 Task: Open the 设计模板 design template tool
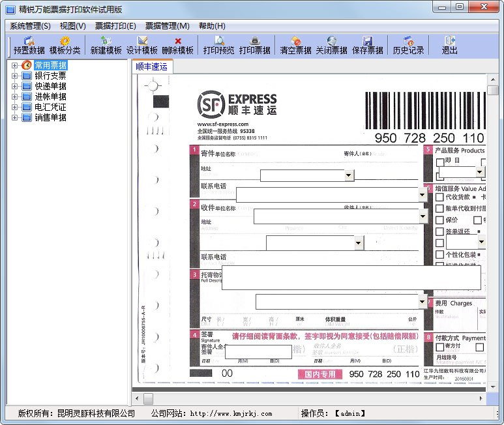pos(141,46)
